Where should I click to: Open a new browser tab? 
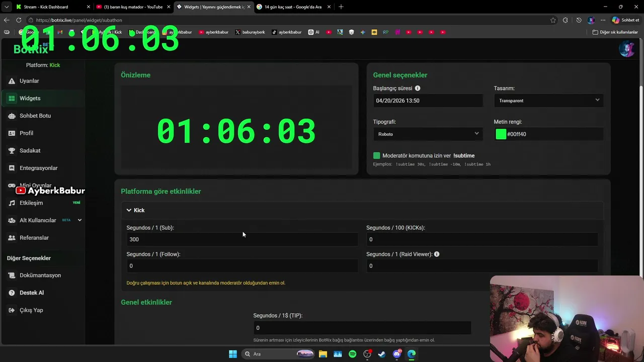[341, 7]
